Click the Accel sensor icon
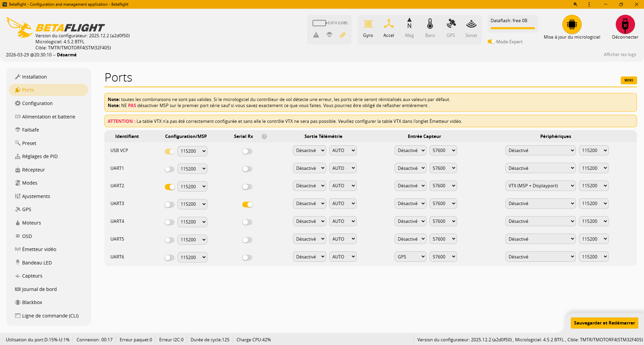Image resolution: width=644 pixels, height=345 pixels. pyautogui.click(x=389, y=24)
